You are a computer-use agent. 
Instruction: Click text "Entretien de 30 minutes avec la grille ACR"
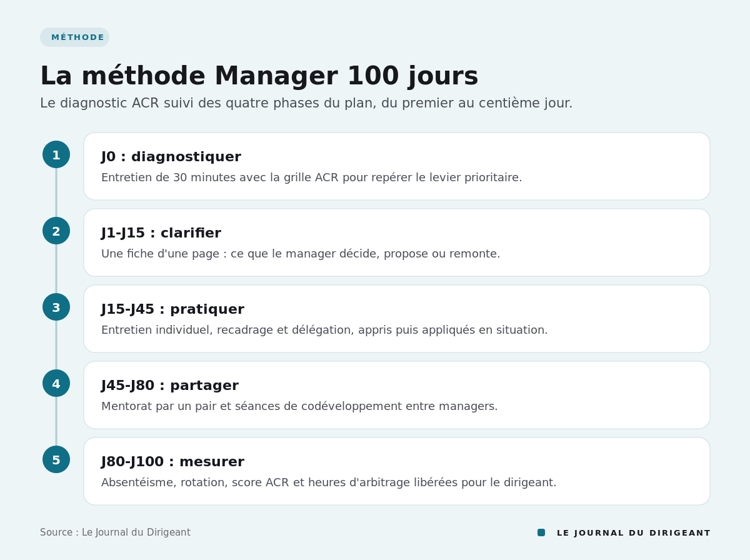point(220,177)
